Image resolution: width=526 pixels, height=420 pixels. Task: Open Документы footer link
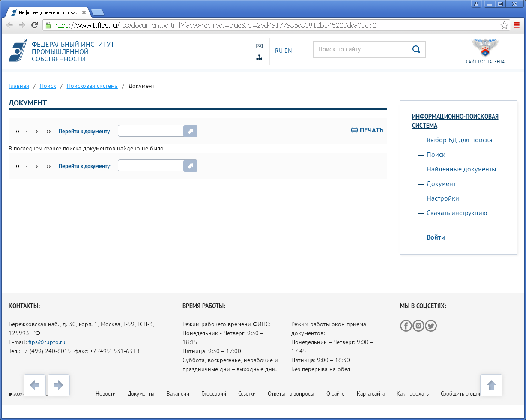pyautogui.click(x=141, y=393)
